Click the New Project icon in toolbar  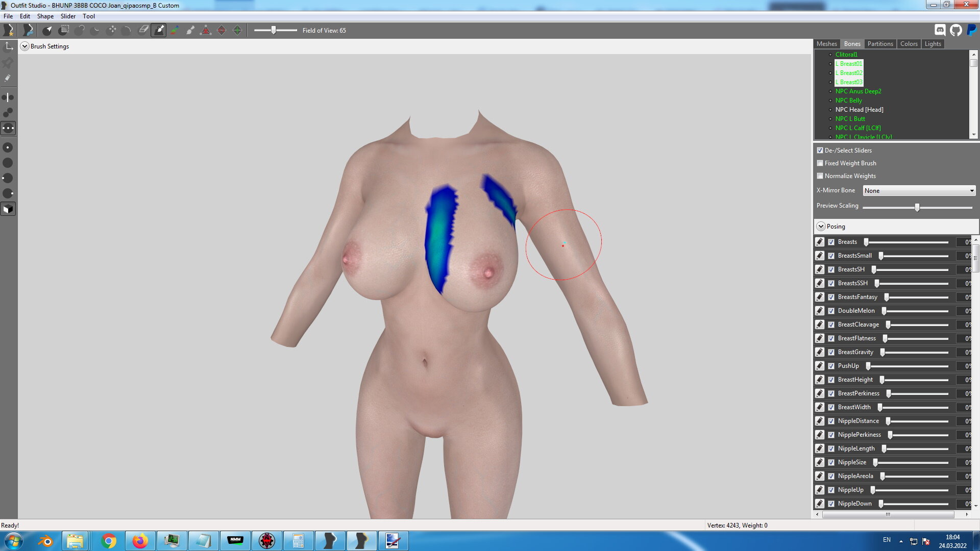(x=8, y=30)
